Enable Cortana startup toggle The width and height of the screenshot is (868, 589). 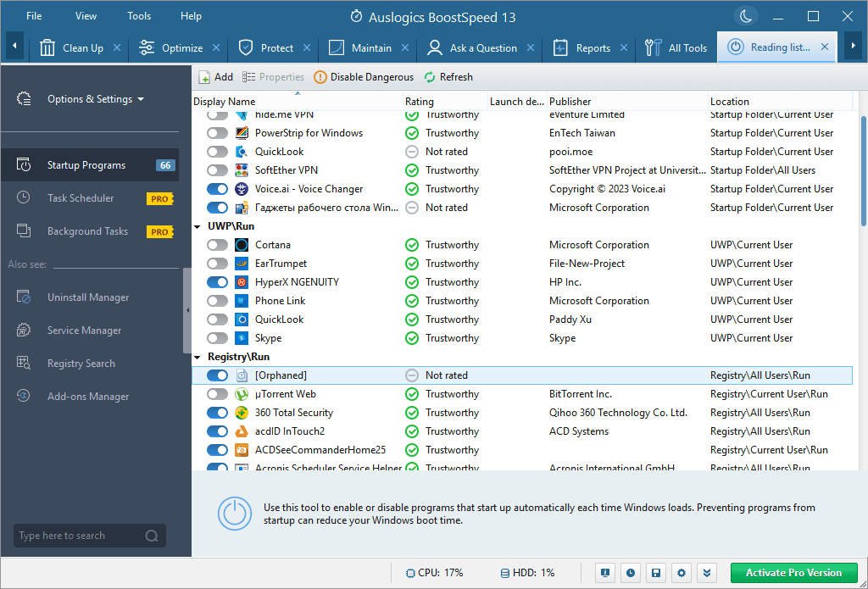[x=218, y=245]
